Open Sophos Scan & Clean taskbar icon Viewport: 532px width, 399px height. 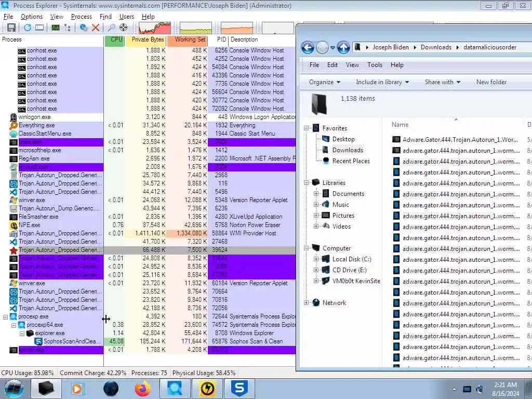[x=240, y=389]
